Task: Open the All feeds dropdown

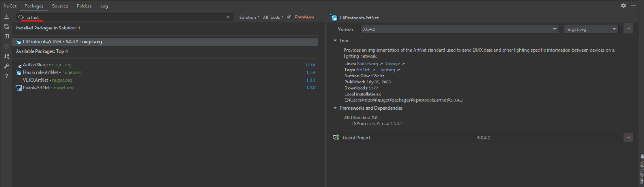Action: click(x=273, y=17)
